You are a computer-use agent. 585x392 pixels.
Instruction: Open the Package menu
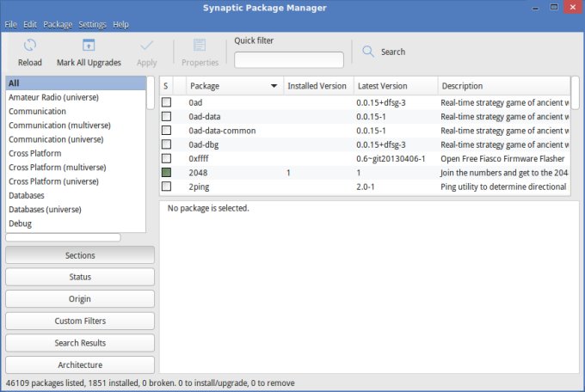click(x=58, y=24)
